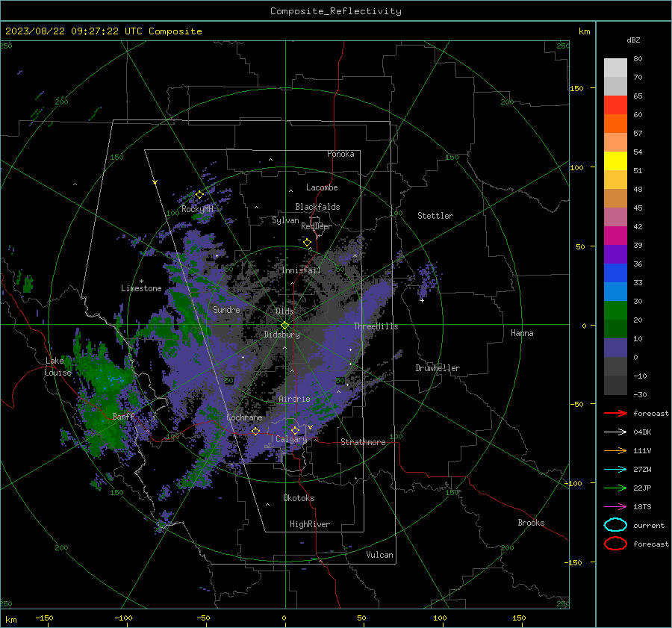Image resolution: width=672 pixels, height=628 pixels.
Task: Select the light gray 80 dBZ swatch
Action: (615, 67)
